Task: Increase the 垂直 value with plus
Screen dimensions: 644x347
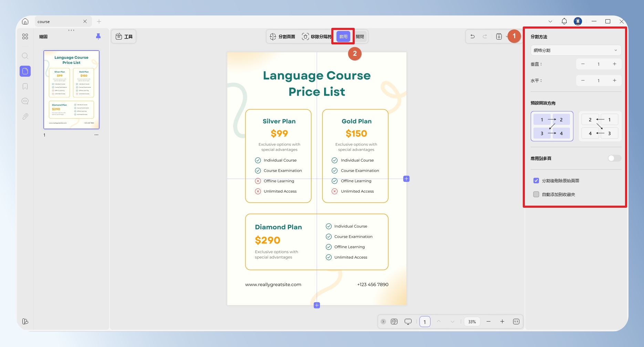Action: coord(614,64)
